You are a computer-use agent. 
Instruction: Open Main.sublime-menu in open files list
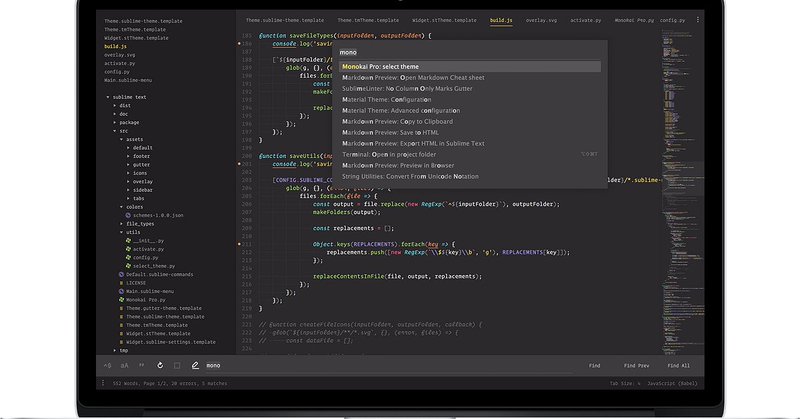coord(128,80)
